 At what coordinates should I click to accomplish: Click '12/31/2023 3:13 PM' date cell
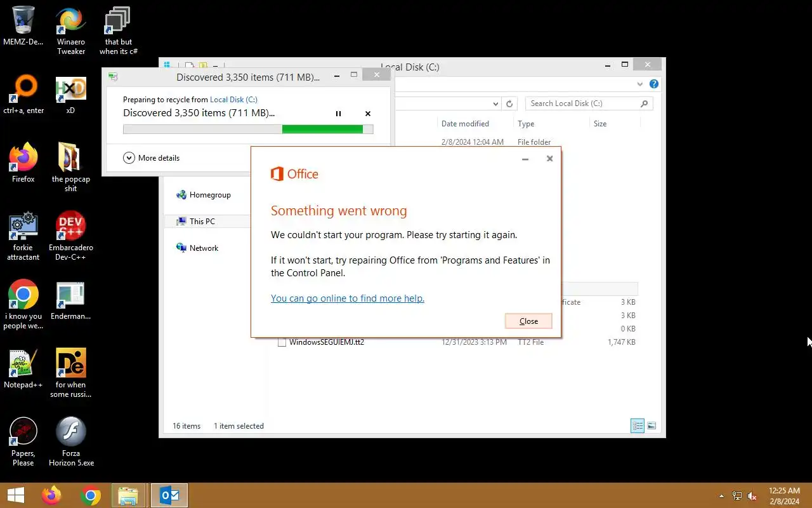click(474, 342)
